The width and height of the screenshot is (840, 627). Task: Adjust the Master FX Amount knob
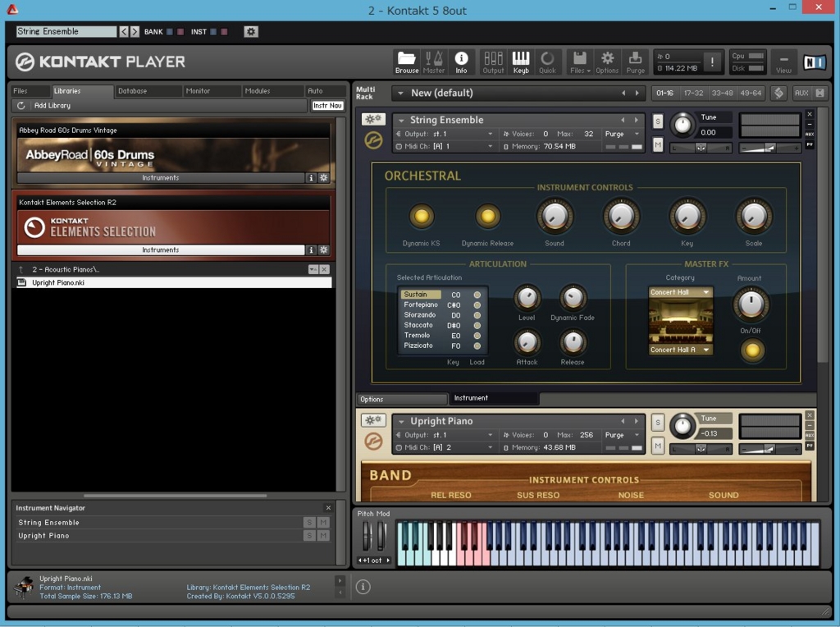point(751,304)
